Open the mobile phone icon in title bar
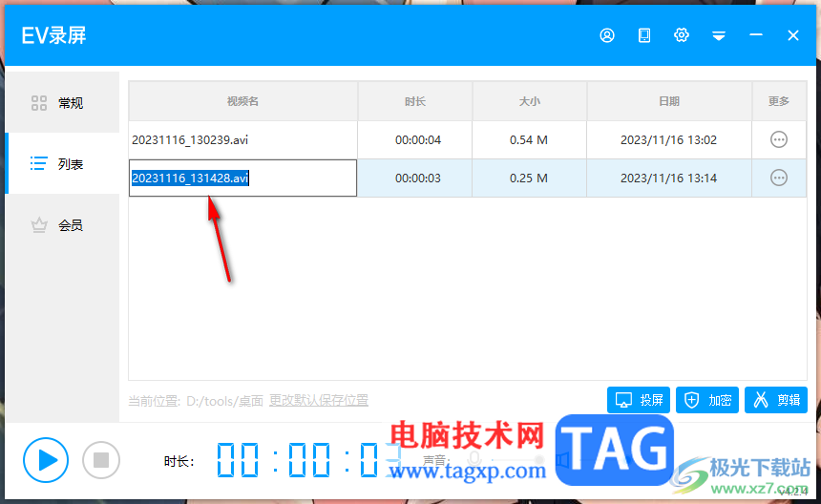Screen dimensions: 821x504 [644, 35]
